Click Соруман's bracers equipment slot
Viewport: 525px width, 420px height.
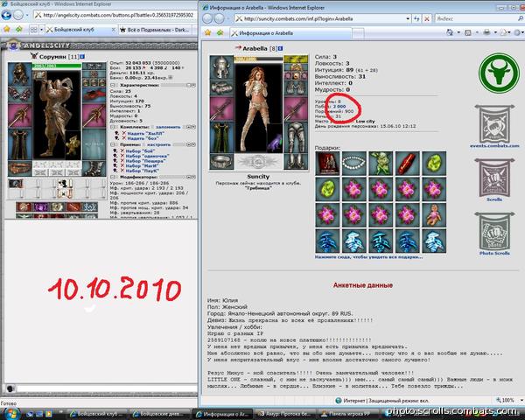20,94
